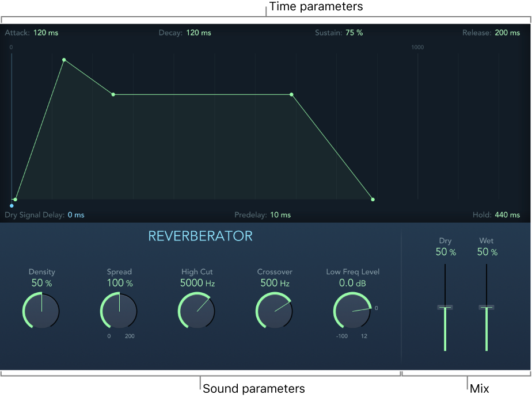Click the envelope start point marker
Image resolution: width=532 pixels, height=398 pixels.
pyautogui.click(x=12, y=205)
